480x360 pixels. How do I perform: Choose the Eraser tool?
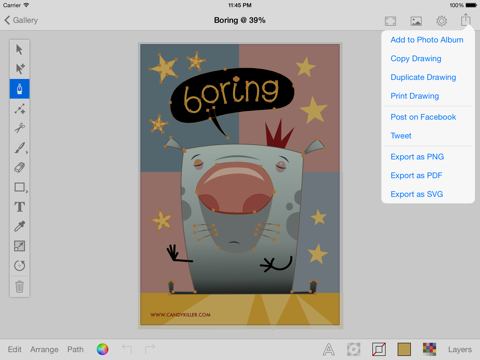(20, 167)
